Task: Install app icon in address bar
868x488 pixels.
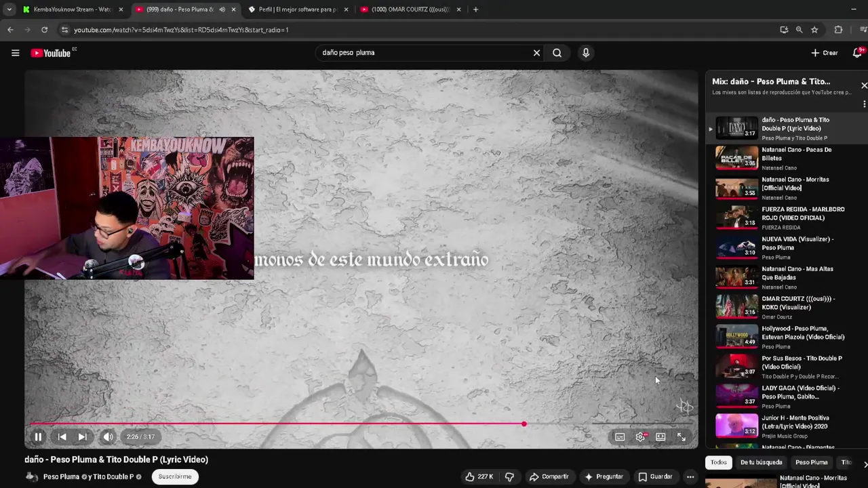Action: 784,30
